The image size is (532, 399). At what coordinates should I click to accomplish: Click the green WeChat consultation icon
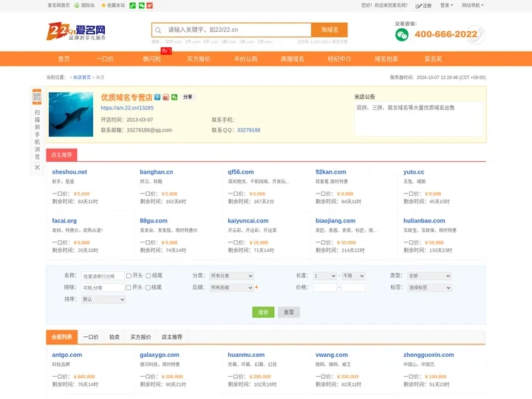pos(402,35)
